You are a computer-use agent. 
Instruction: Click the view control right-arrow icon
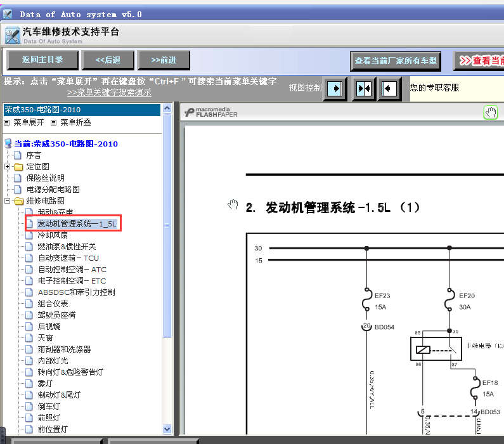tap(335, 88)
